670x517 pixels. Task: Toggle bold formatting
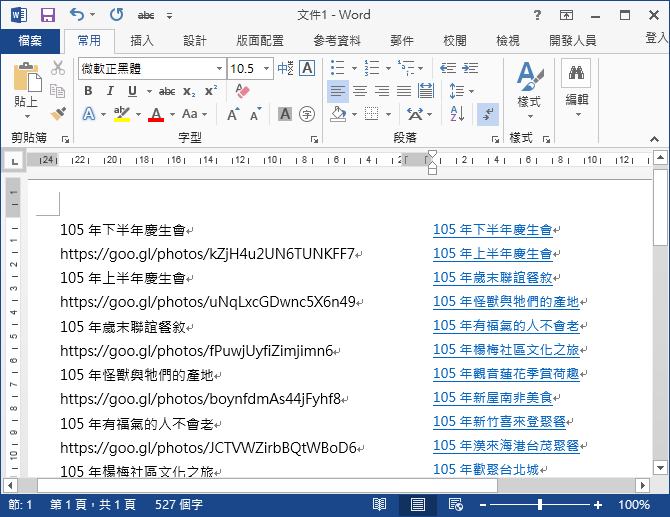tap(88, 91)
